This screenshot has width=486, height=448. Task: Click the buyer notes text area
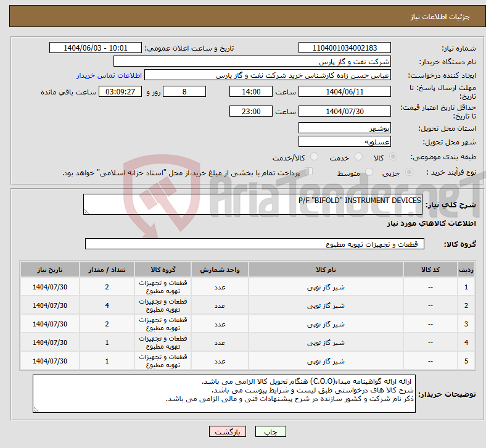[x=224, y=394]
